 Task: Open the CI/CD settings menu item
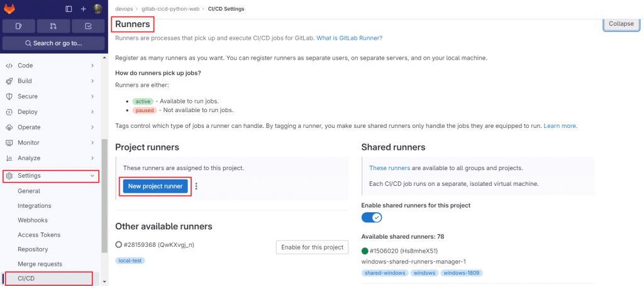click(x=25, y=278)
